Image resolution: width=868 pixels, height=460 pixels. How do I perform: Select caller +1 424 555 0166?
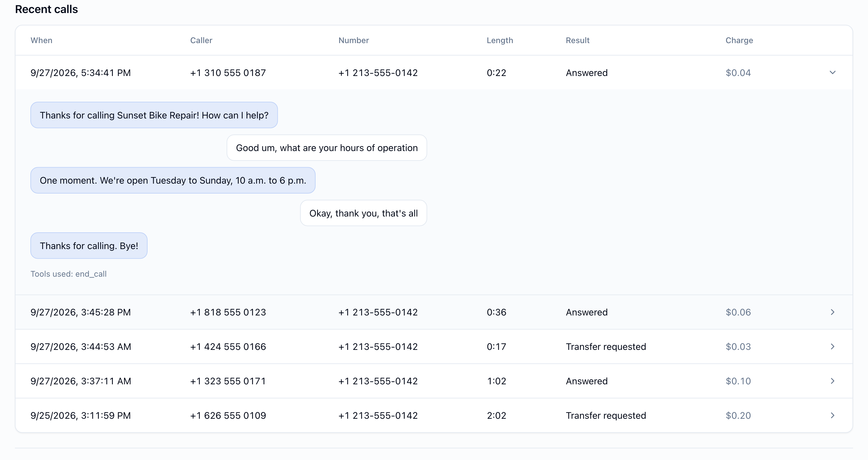click(x=228, y=346)
